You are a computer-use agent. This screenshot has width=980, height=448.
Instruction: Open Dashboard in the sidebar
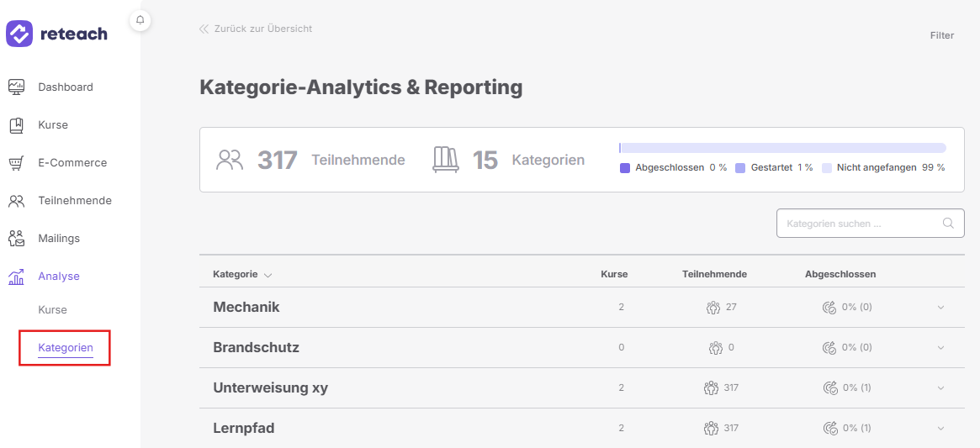point(66,87)
